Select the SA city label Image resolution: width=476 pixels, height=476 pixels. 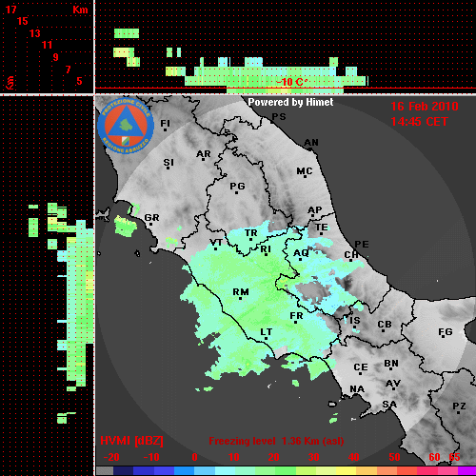pos(389,405)
